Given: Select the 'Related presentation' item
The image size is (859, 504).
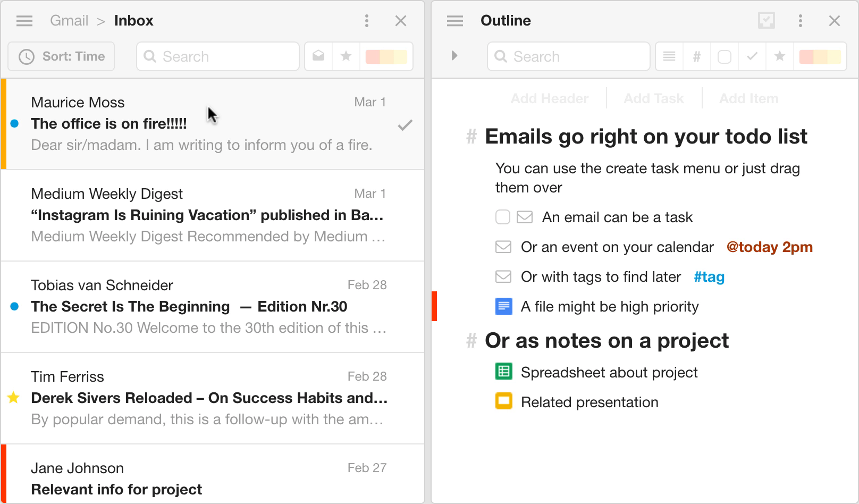Looking at the screenshot, I should (589, 402).
